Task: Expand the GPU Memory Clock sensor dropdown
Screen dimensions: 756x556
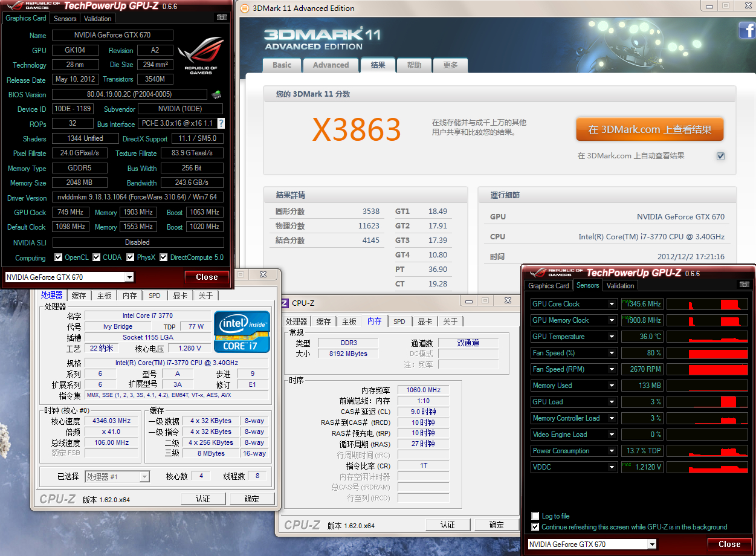Action: [612, 320]
